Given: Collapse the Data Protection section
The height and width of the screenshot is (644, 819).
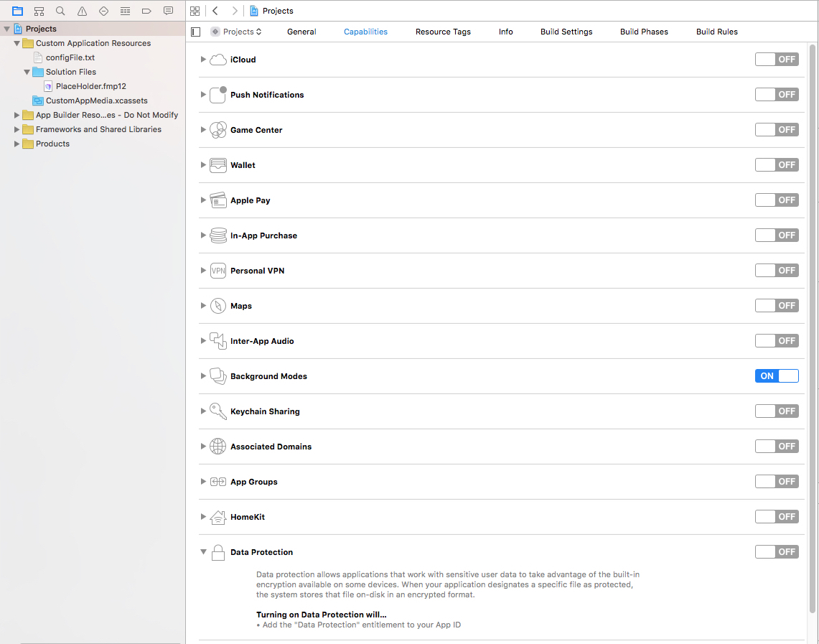Looking at the screenshot, I should click(203, 551).
